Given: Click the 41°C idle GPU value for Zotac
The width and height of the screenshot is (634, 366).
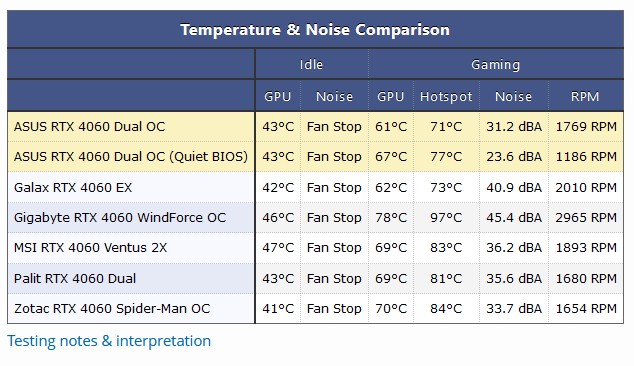Looking at the screenshot, I should (278, 309).
